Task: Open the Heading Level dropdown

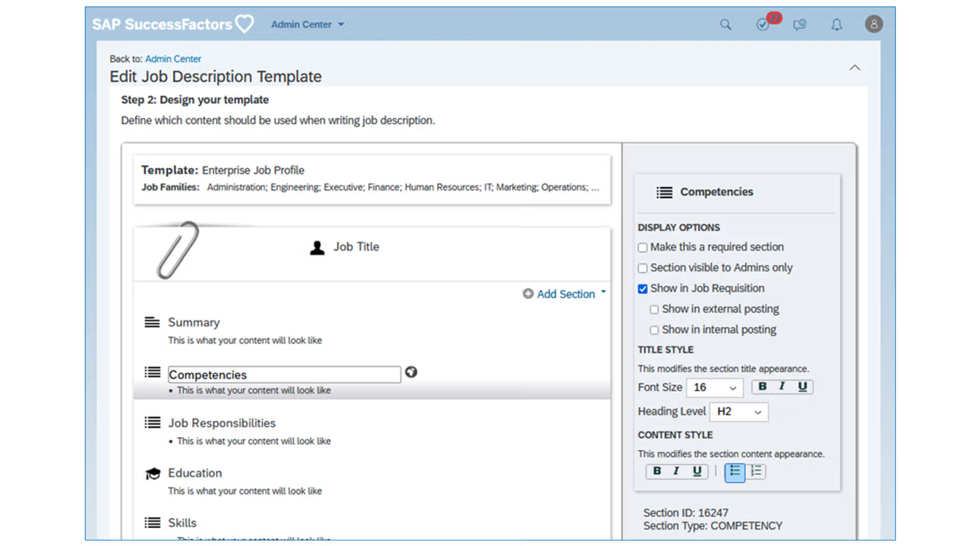Action: coord(738,412)
